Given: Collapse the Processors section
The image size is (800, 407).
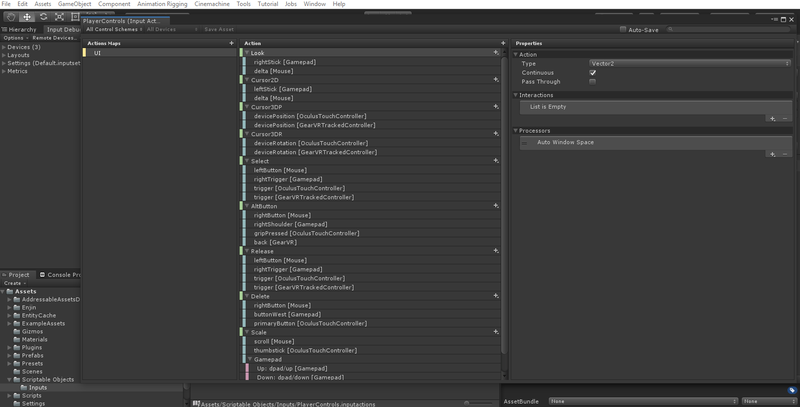Looking at the screenshot, I should 516,131.
